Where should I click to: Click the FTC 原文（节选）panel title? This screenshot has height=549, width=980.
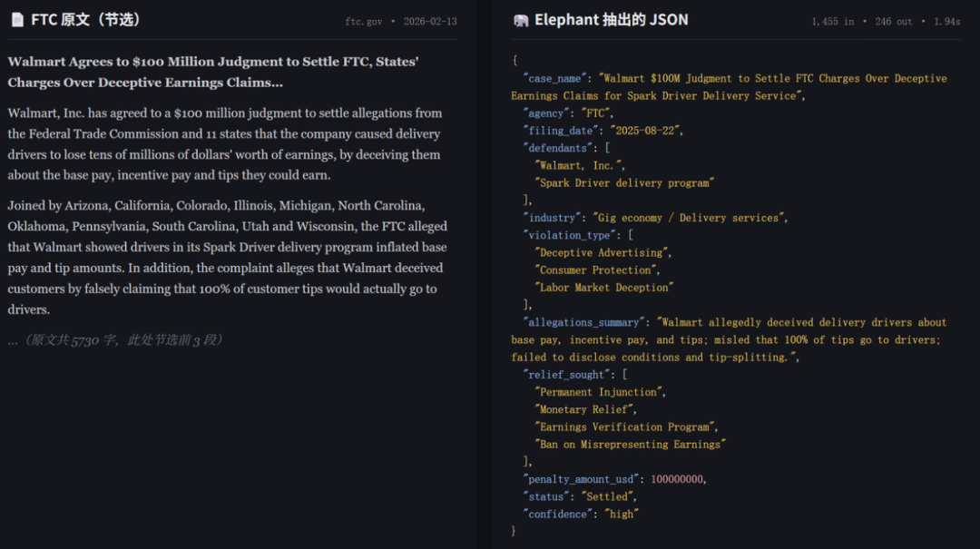click(x=86, y=20)
